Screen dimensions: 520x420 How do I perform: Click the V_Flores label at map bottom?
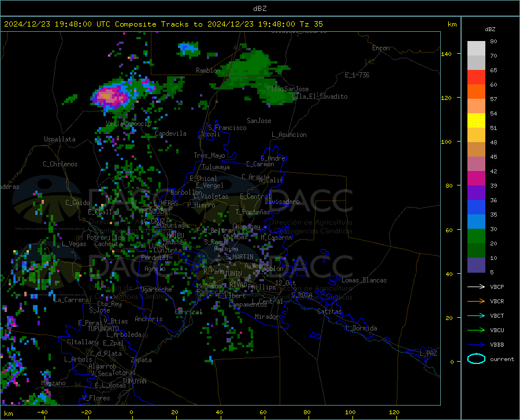[x=96, y=398]
